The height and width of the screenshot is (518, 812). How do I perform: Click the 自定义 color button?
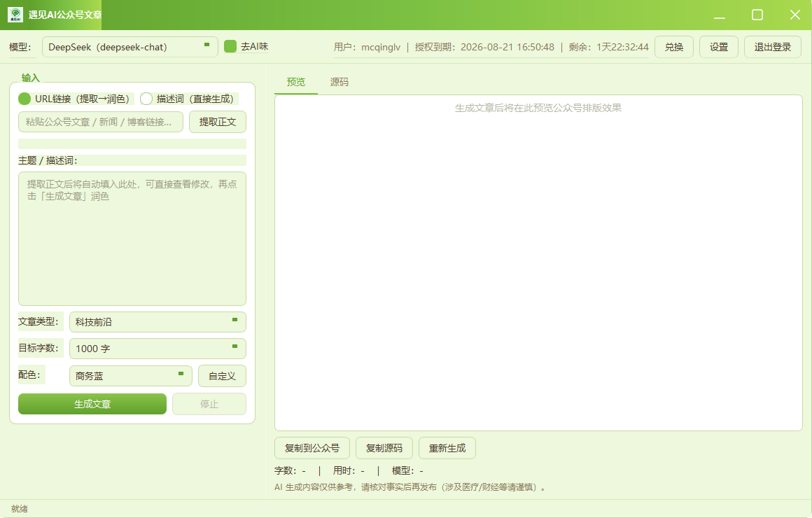coord(222,376)
